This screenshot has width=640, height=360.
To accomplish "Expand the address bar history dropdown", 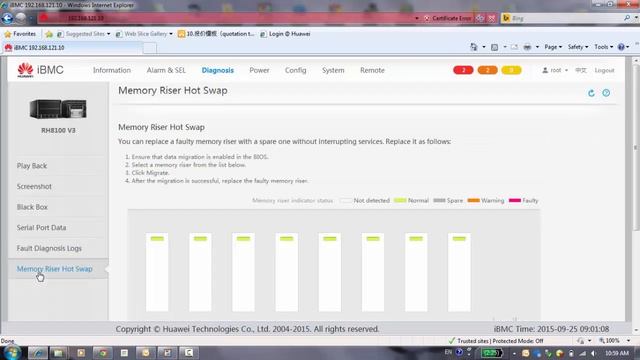I will [417, 18].
